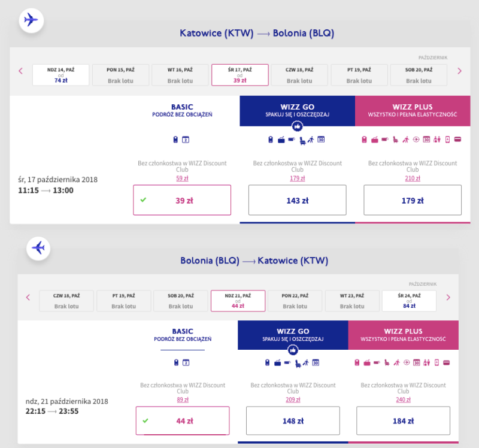
Task: Click the WIZZ GO thumbs-up badge, outbound
Action: coord(297,126)
